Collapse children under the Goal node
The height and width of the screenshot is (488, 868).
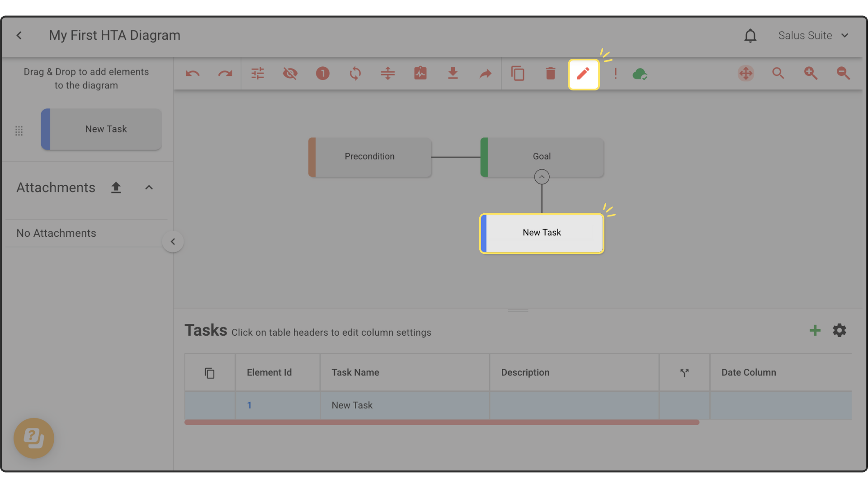(x=542, y=177)
